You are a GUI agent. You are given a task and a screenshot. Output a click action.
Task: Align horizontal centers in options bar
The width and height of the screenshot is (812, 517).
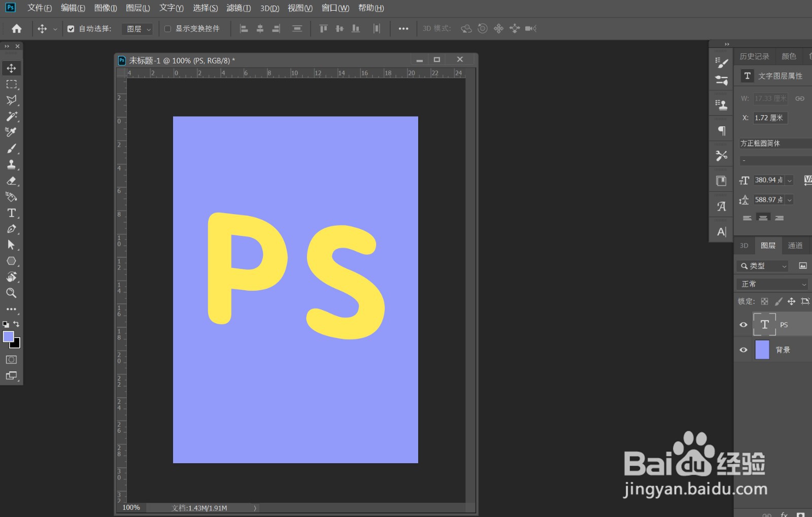260,29
